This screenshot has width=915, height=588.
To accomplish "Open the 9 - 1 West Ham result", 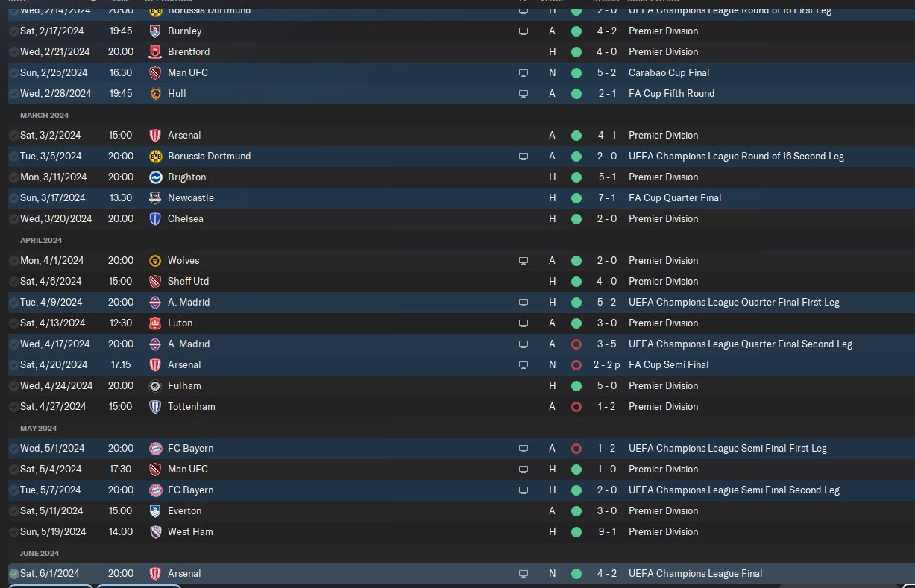I will (606, 532).
